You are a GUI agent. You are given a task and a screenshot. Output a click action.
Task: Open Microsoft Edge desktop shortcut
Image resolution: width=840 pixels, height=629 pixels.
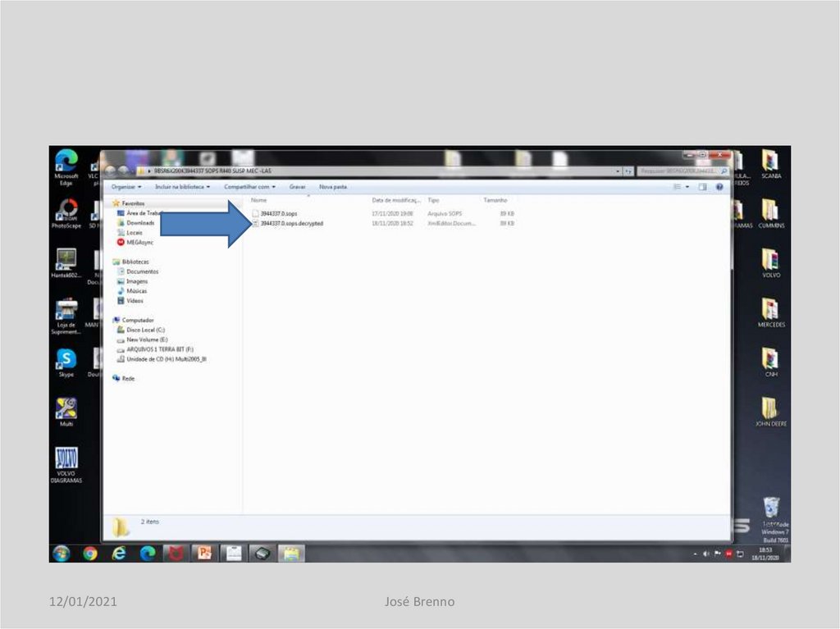pos(66,166)
